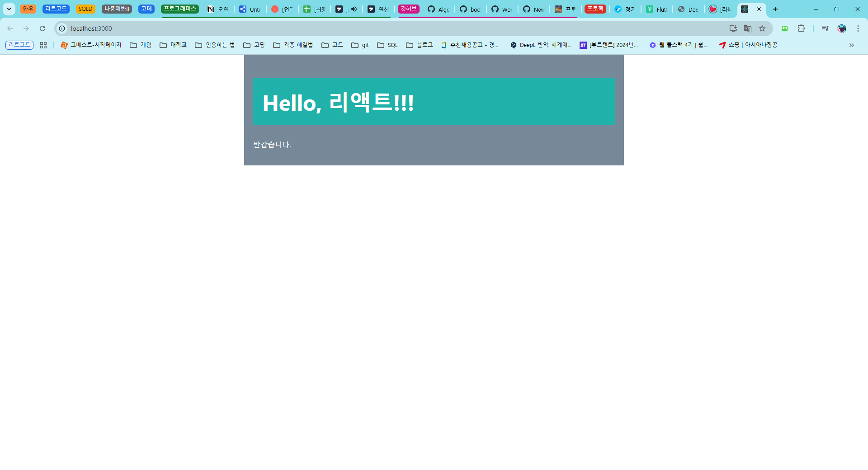868x470 pixels.
Task: Click the reload page icon
Action: tap(42, 28)
